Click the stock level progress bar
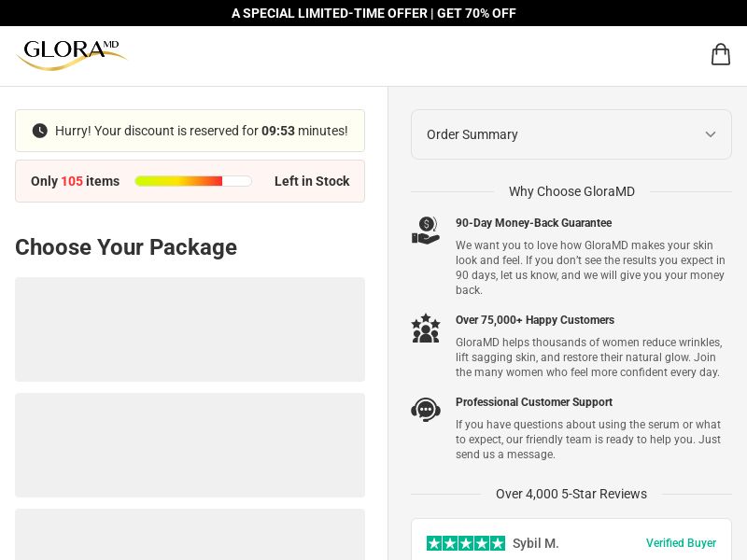Viewport: 747px width, 560px height. (x=193, y=181)
